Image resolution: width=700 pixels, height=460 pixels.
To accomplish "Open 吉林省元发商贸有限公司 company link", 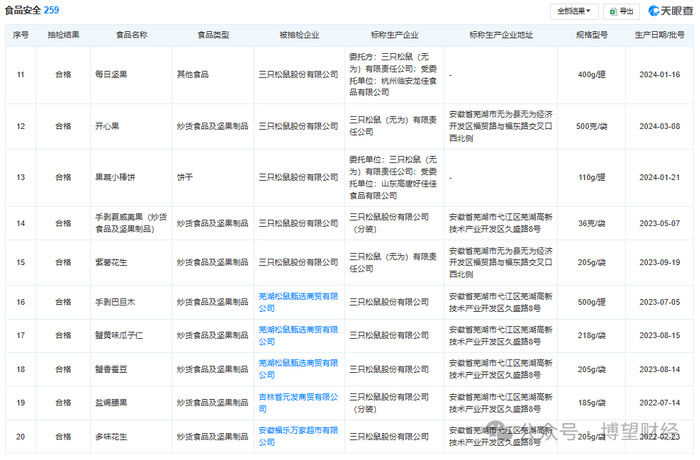I will (298, 403).
